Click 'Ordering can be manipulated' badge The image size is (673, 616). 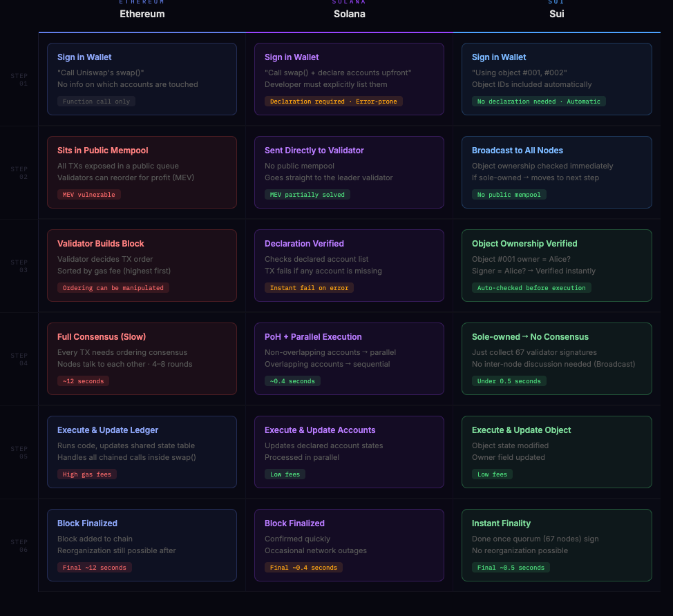click(x=113, y=287)
